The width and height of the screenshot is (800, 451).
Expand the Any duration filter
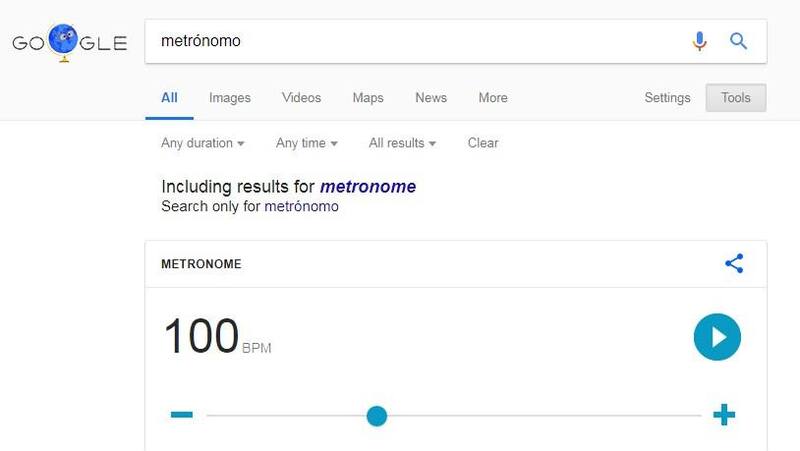tap(203, 143)
